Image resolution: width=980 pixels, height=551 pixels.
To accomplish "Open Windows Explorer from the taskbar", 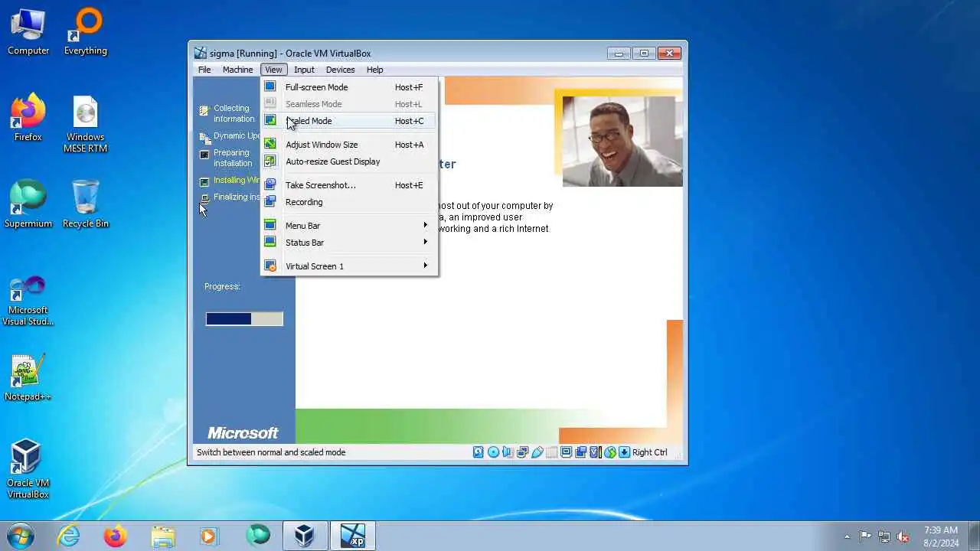I will pos(163,536).
